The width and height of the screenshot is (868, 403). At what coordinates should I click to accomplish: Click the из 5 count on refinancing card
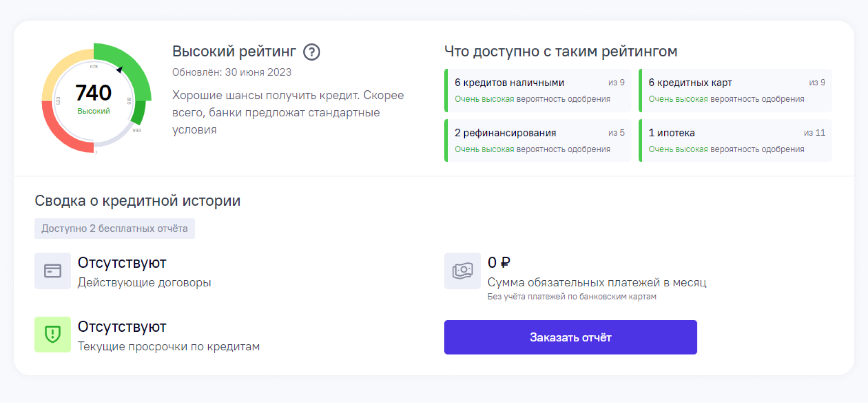(616, 133)
